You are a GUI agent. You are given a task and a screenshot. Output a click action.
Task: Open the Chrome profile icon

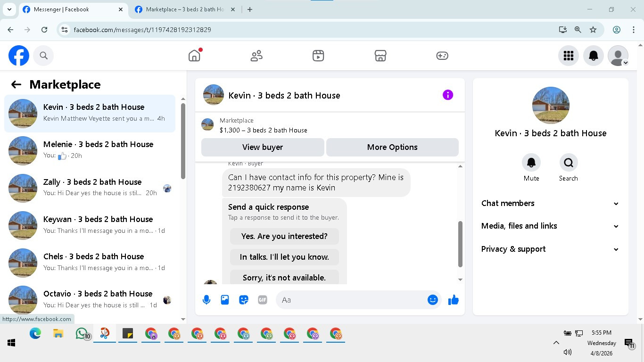tap(616, 30)
